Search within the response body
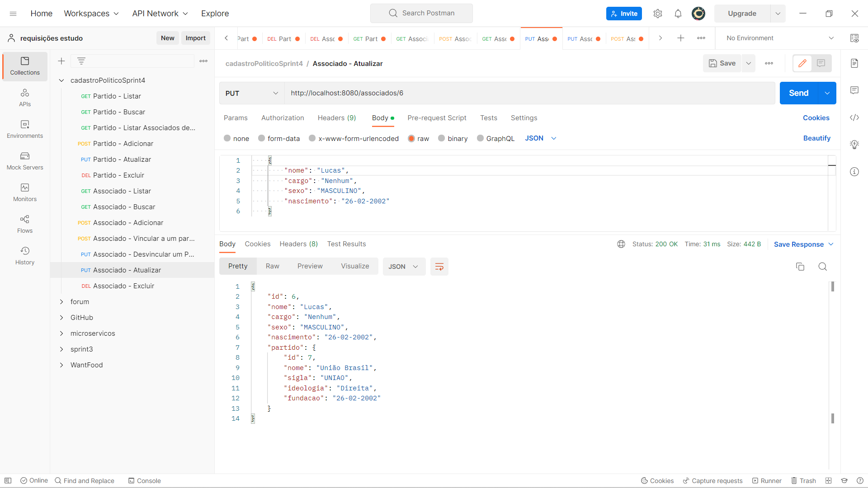 pyautogui.click(x=823, y=267)
